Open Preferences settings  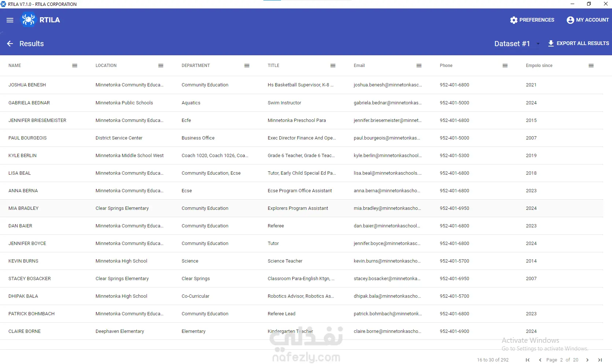click(532, 20)
